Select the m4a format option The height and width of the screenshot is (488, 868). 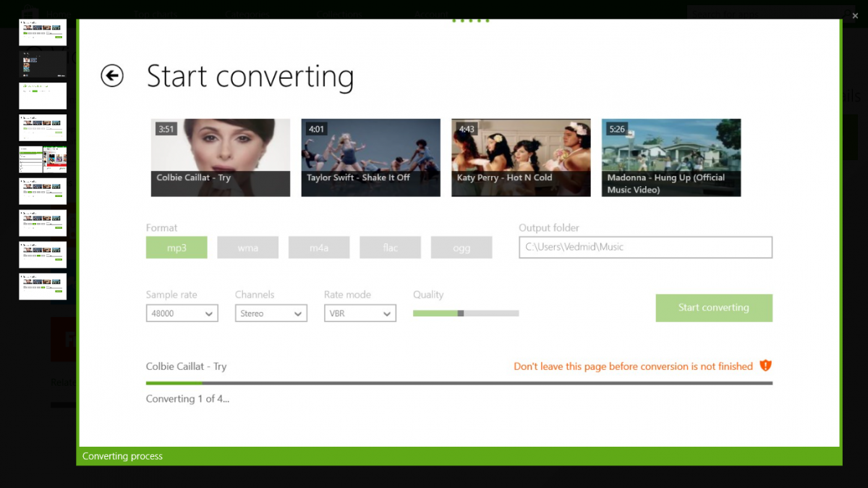tap(319, 248)
